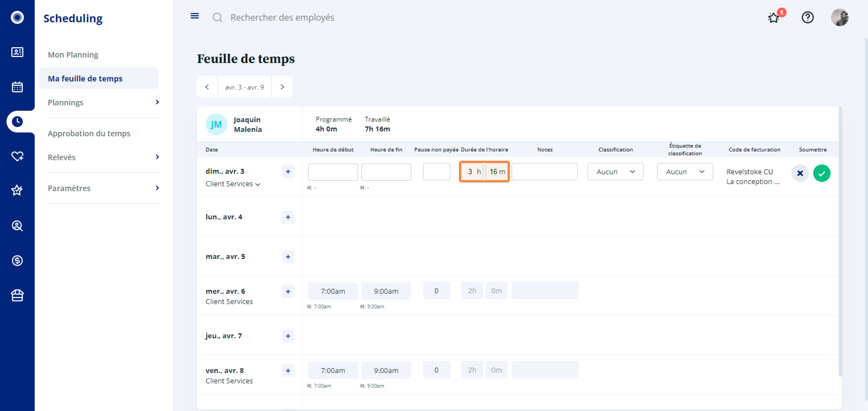Image resolution: width=868 pixels, height=411 pixels.
Task: Click the JM employee avatar
Action: 216,124
